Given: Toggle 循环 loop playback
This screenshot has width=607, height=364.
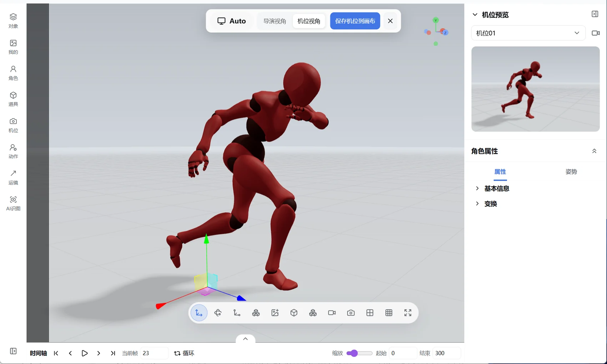Looking at the screenshot, I should tap(184, 353).
